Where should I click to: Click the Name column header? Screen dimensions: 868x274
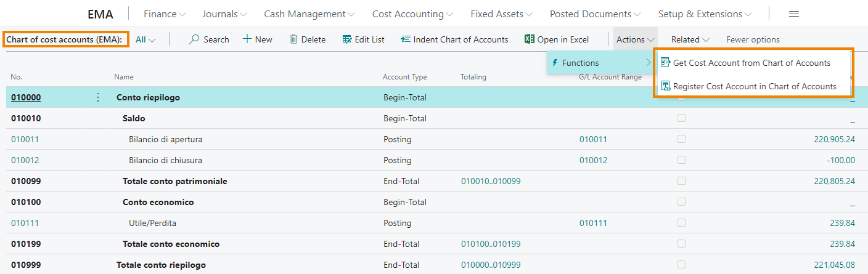tap(124, 77)
